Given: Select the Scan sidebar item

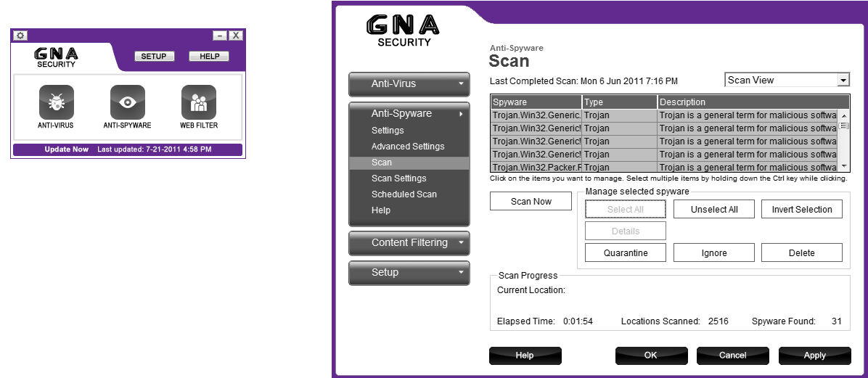Looking at the screenshot, I should [x=409, y=163].
